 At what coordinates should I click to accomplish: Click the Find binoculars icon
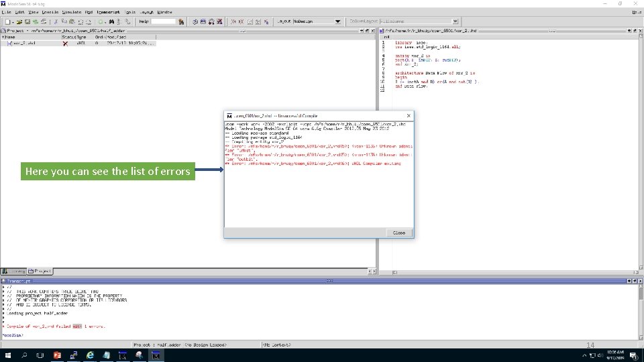click(111, 21)
